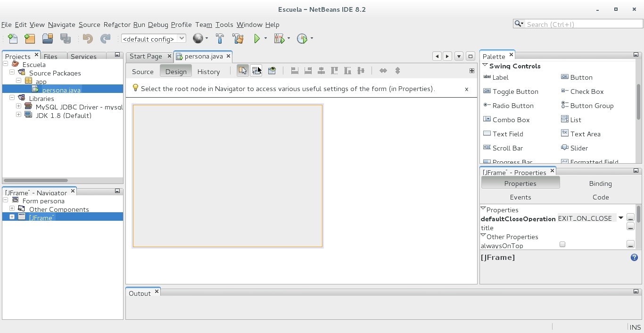644x333 pixels.
Task: Click the New Project toolbar icon
Action: pos(30,39)
